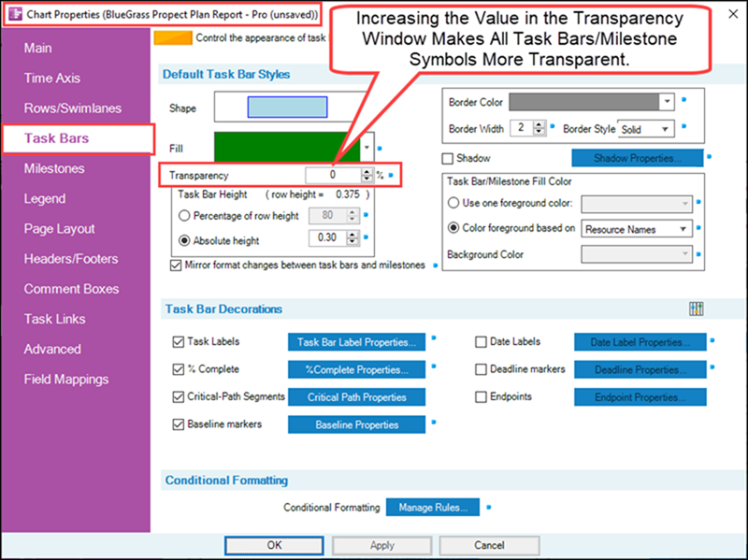Disable Critical-Path Segments checkbox
Viewport: 748px width, 560px height.
(x=178, y=397)
